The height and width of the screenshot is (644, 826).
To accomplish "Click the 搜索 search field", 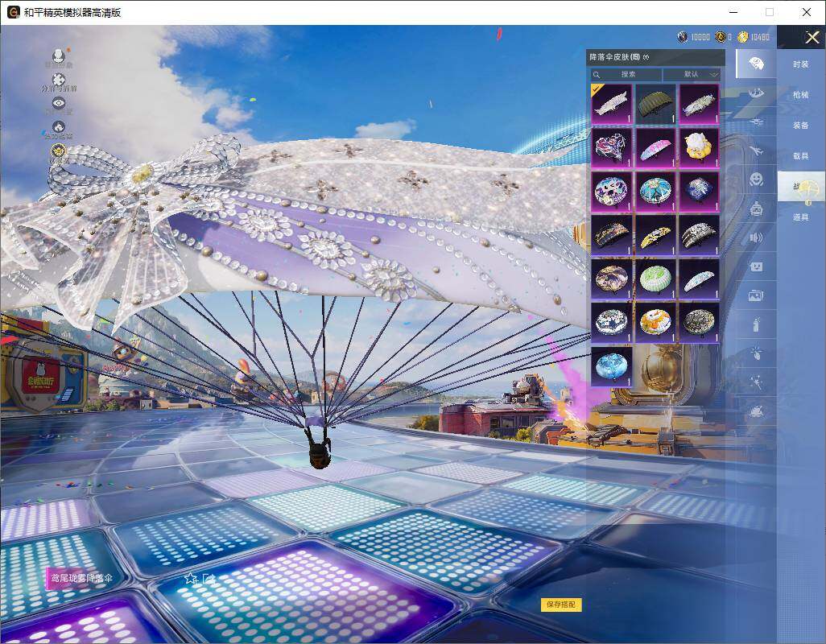I will (626, 74).
